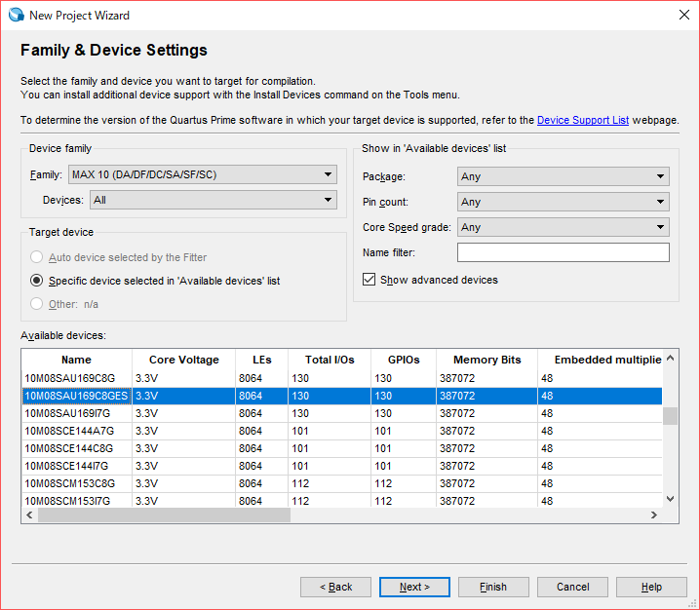Viewport: 700px width, 610px height.
Task: Expand the Devices dropdown
Action: click(x=213, y=200)
